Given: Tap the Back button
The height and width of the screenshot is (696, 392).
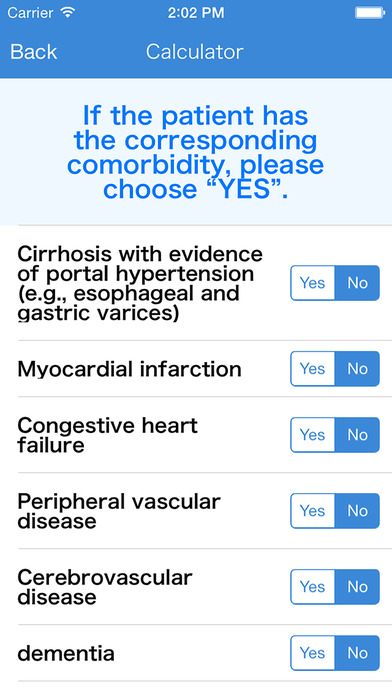Looking at the screenshot, I should (x=34, y=52).
